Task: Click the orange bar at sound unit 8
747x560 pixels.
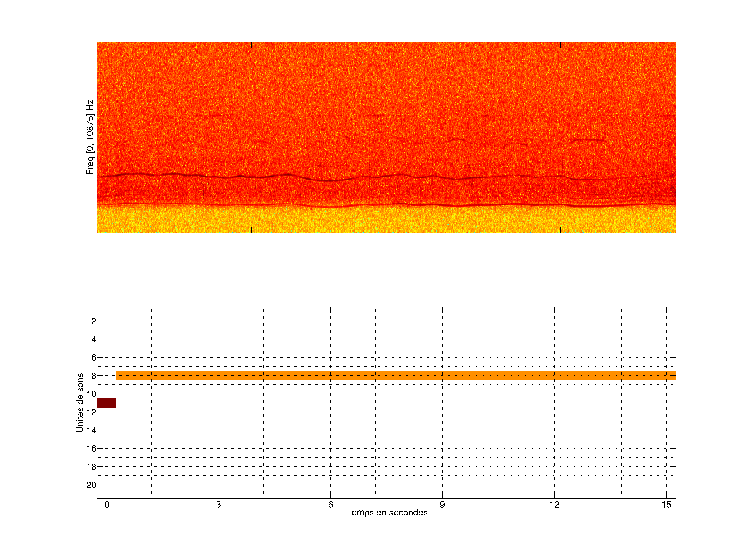Action: pyautogui.click(x=396, y=375)
